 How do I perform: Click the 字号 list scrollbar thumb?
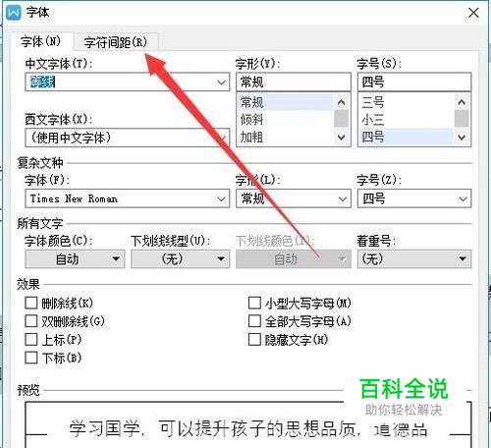point(462,119)
